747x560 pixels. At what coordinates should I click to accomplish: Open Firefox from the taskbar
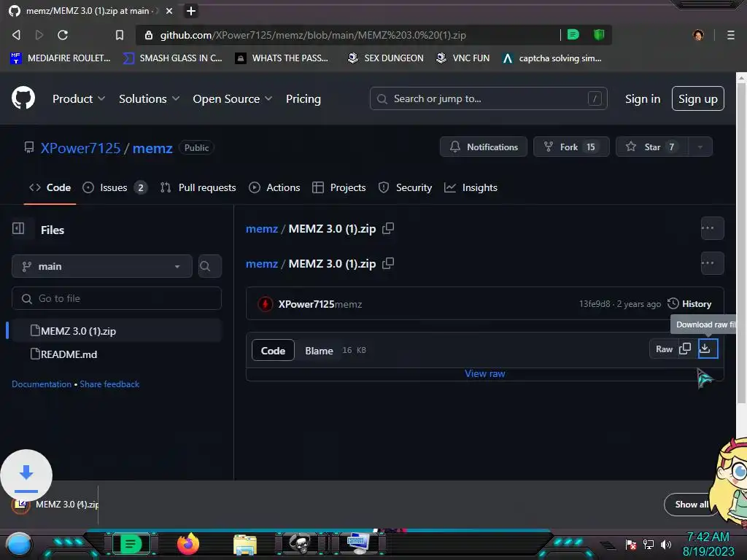click(x=188, y=544)
